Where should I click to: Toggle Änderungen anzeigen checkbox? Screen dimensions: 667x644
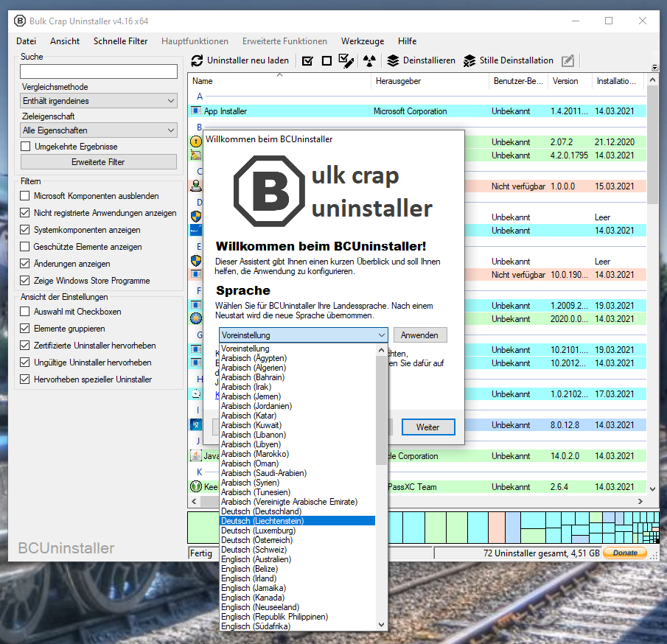tap(25, 264)
